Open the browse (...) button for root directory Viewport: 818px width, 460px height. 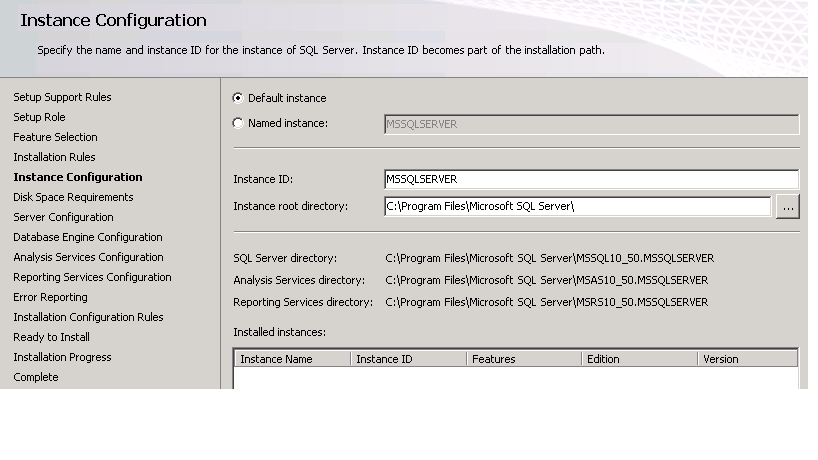(x=788, y=207)
